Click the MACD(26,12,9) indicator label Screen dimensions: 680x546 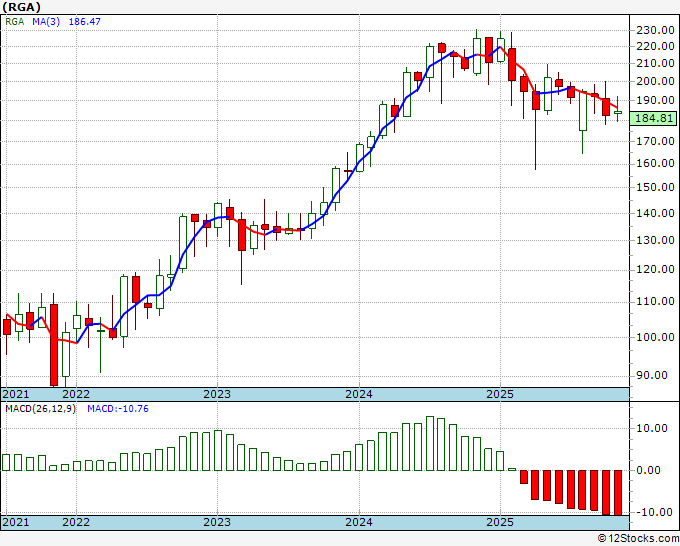click(40, 409)
